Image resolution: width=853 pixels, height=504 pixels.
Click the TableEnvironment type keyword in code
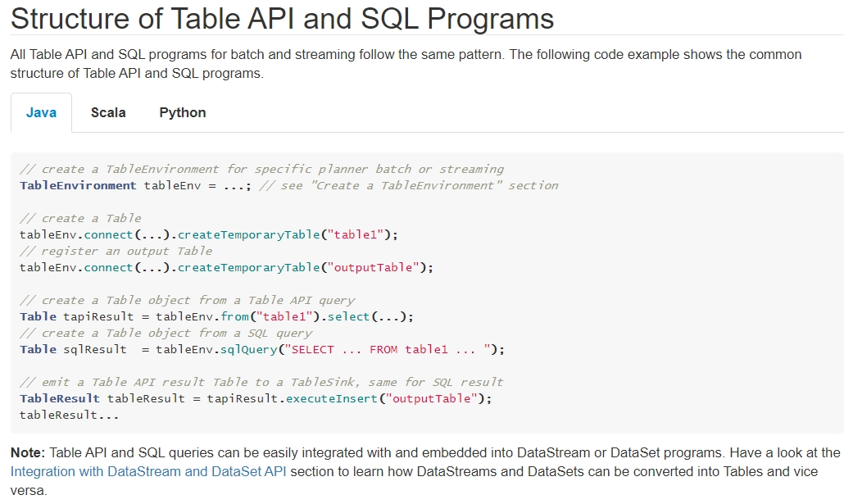[78, 185]
